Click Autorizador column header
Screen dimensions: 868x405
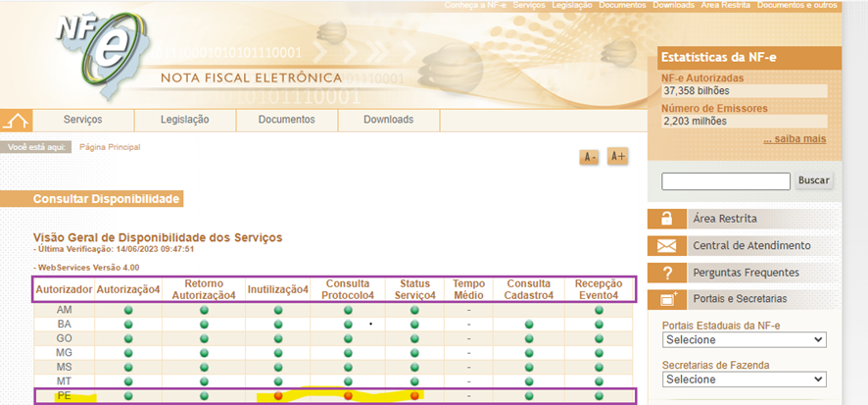63,289
